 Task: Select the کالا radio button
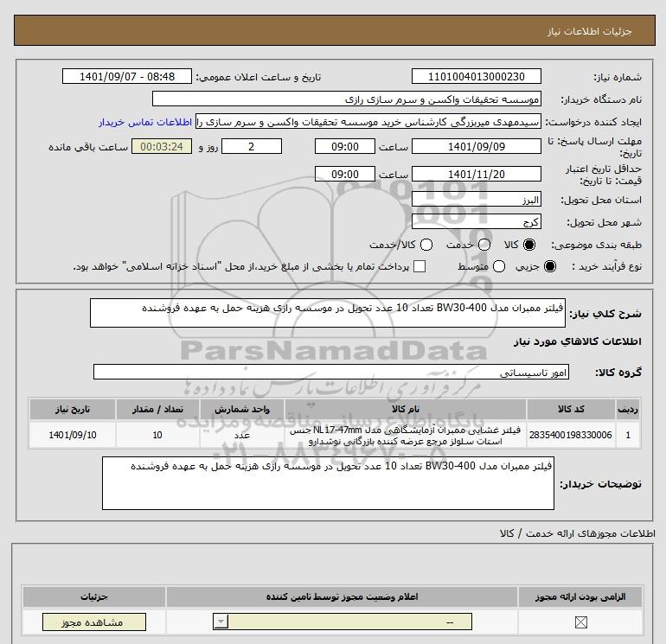(529, 245)
